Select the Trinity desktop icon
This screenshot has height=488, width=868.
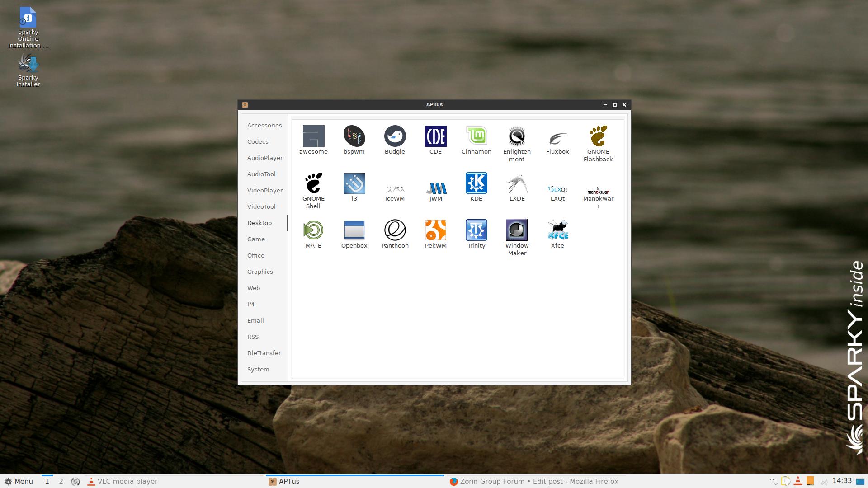click(476, 230)
